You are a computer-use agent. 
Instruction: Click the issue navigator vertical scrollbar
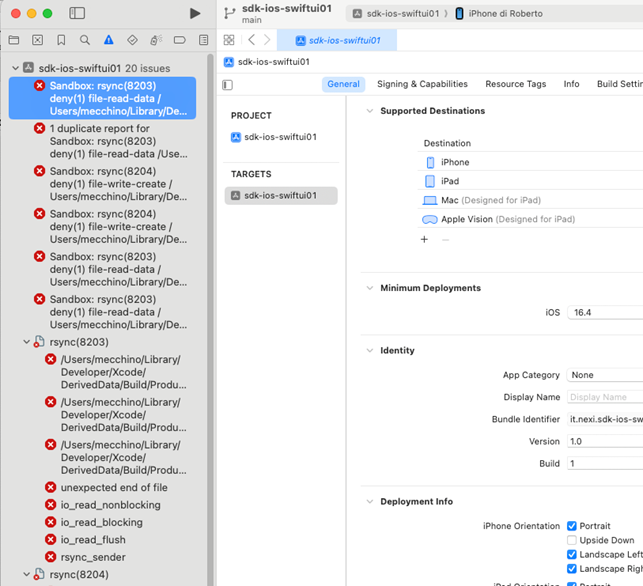pos(210,320)
